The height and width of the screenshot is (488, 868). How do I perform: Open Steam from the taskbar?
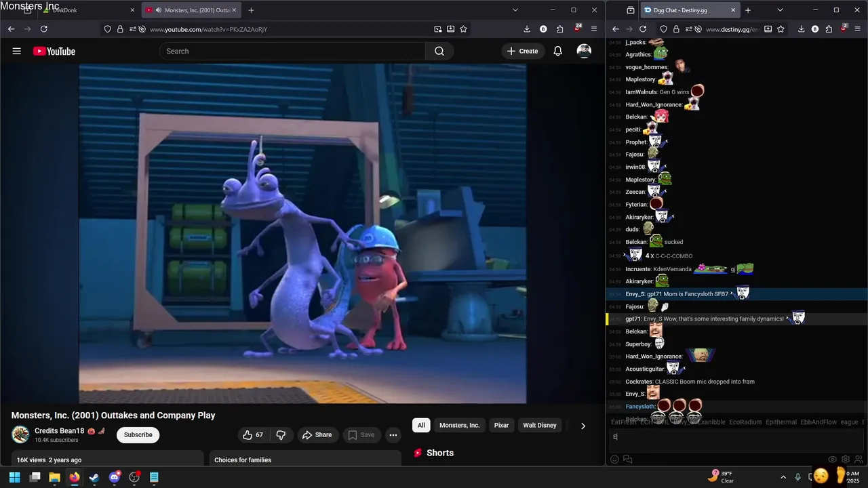click(x=94, y=477)
